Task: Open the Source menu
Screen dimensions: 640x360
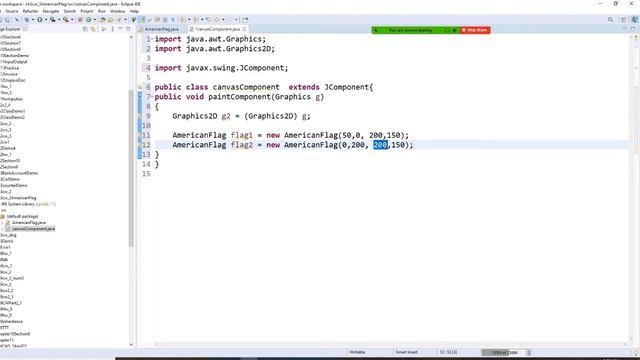Action: point(11,11)
